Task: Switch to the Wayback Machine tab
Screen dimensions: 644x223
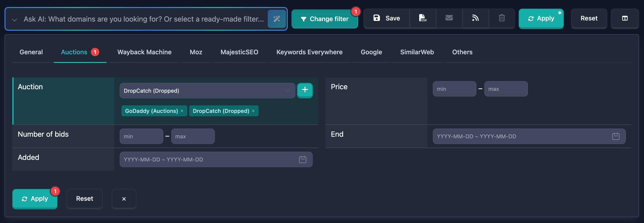Action: 144,52
